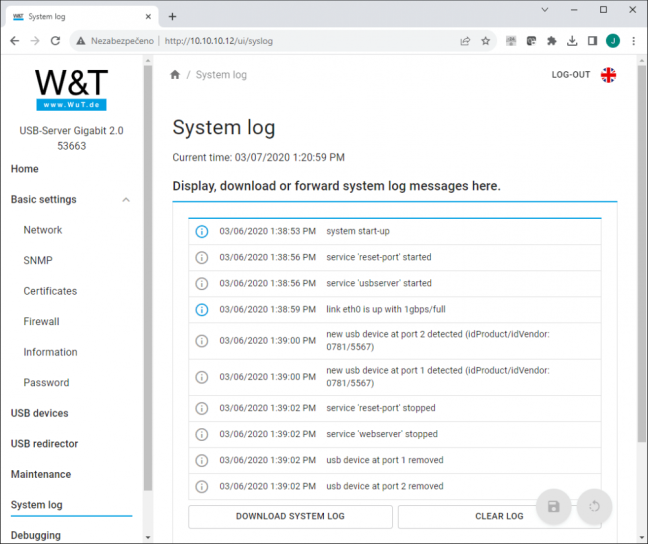Close the System log browser tab
The height and width of the screenshot is (544, 648).
pos(148,17)
